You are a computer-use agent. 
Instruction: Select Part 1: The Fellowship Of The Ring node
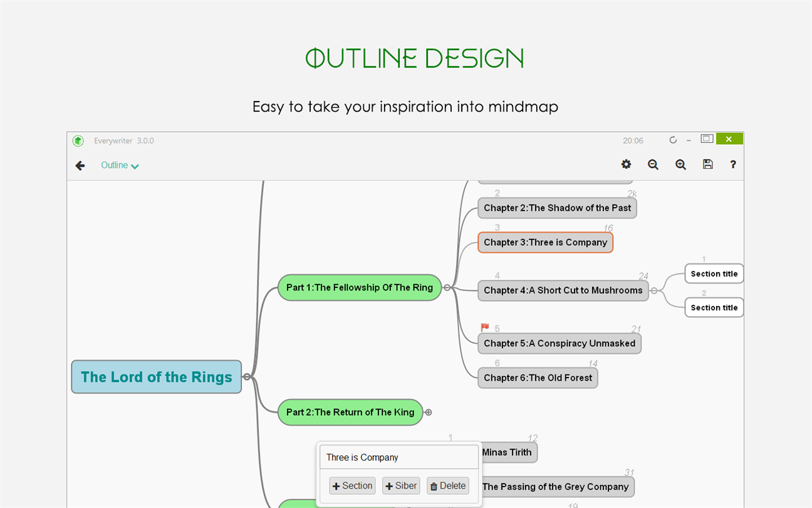click(360, 287)
